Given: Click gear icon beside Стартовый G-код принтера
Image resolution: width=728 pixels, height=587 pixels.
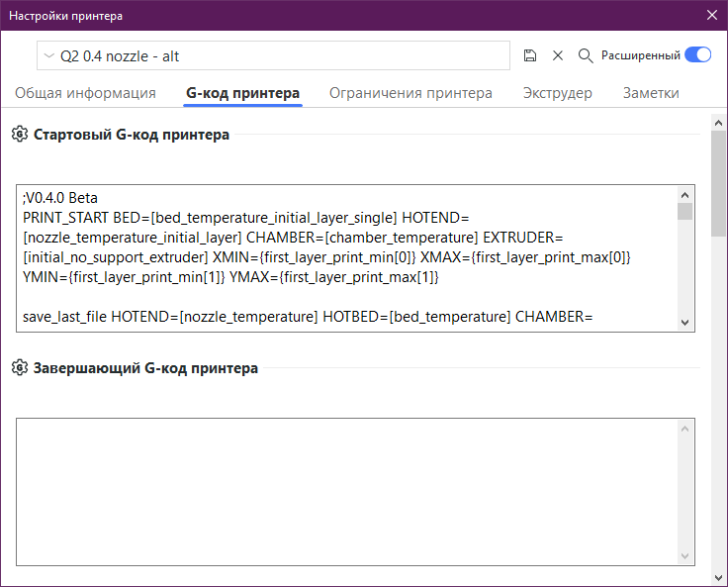Looking at the screenshot, I should [19, 135].
